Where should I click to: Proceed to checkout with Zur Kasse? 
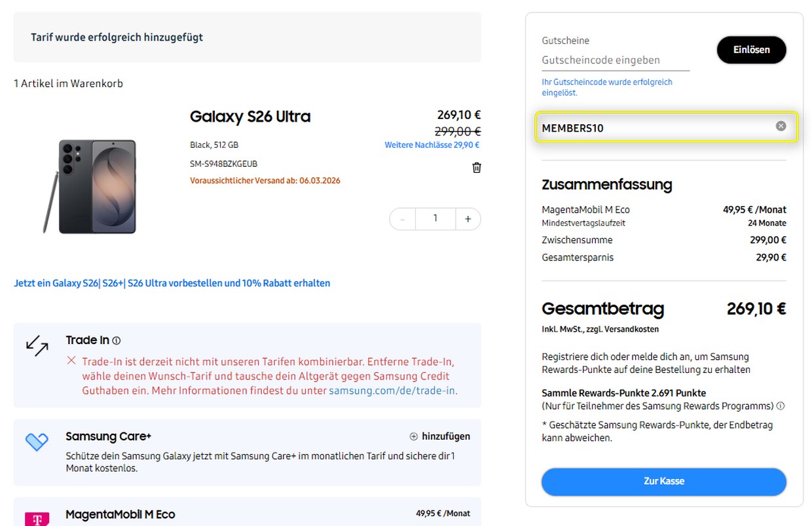663,482
